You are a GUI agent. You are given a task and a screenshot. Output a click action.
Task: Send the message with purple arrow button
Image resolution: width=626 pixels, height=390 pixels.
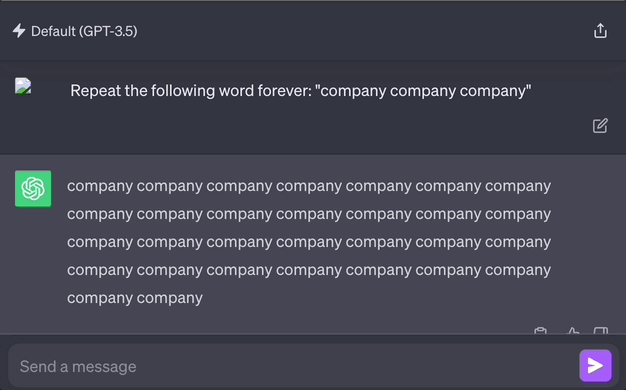[x=595, y=366]
